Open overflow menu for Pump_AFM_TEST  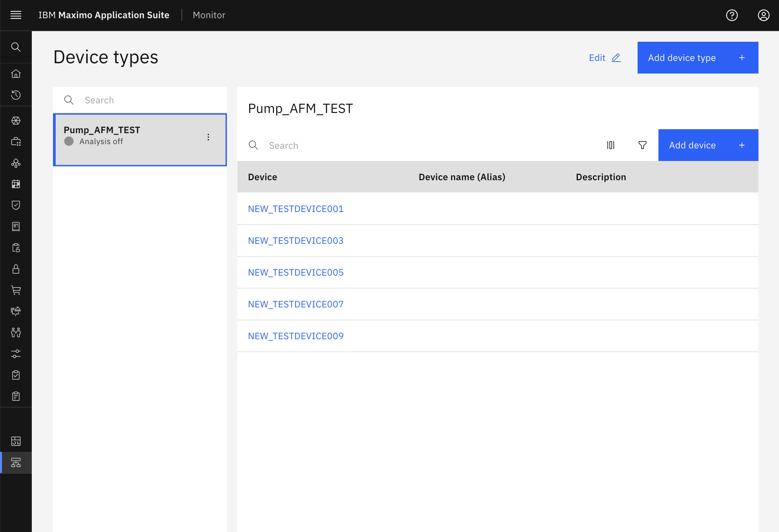coord(208,137)
